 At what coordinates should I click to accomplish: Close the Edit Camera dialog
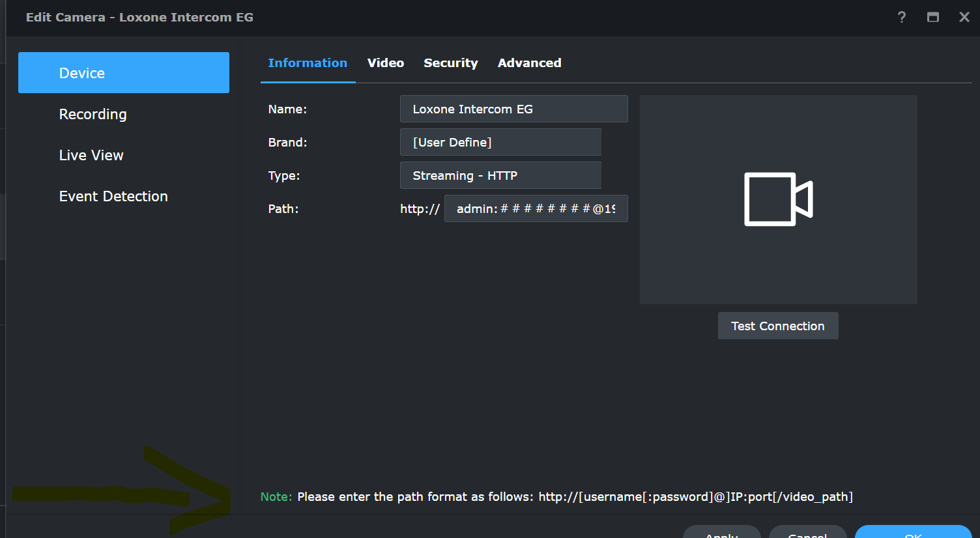[964, 18]
